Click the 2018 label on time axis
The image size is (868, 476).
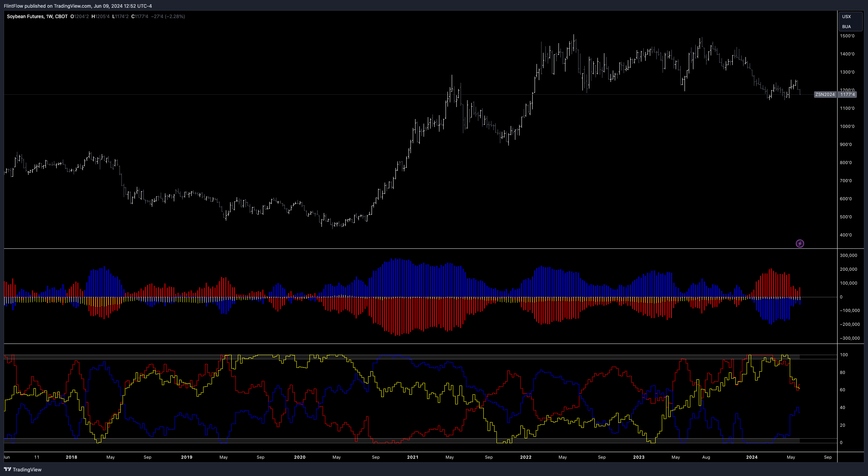[x=71, y=457]
